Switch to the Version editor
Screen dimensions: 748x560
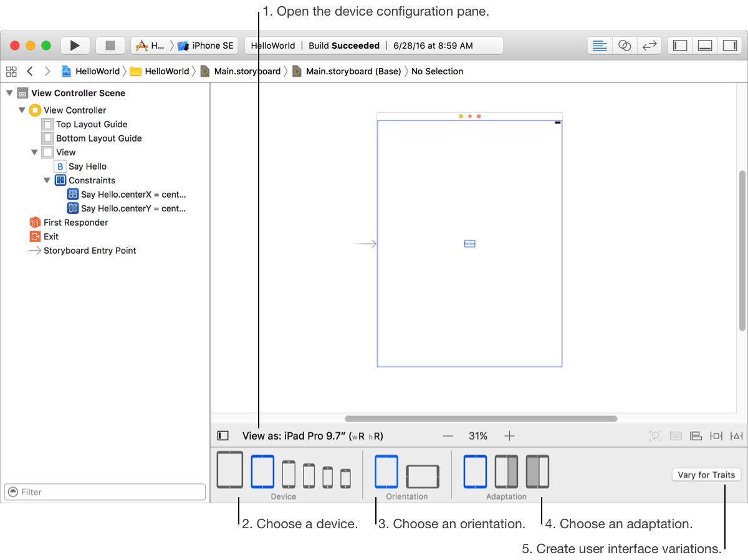(650, 46)
